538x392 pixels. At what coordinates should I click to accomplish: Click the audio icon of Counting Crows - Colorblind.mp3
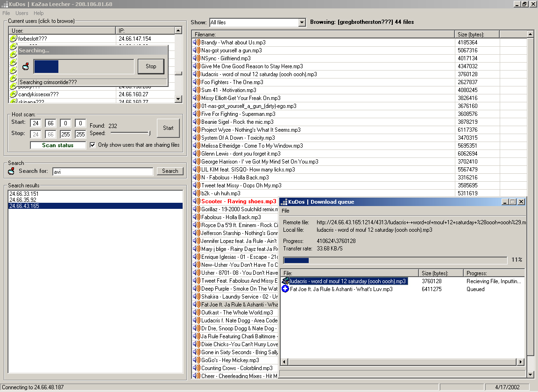pos(196,368)
